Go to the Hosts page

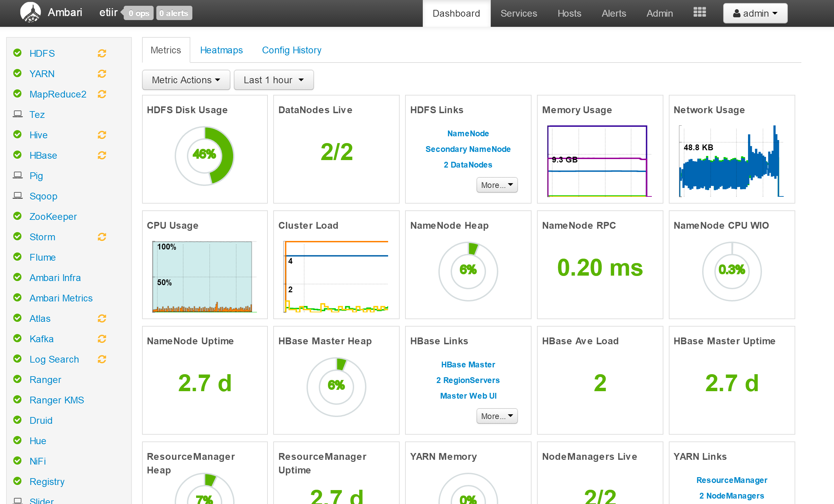pos(569,13)
